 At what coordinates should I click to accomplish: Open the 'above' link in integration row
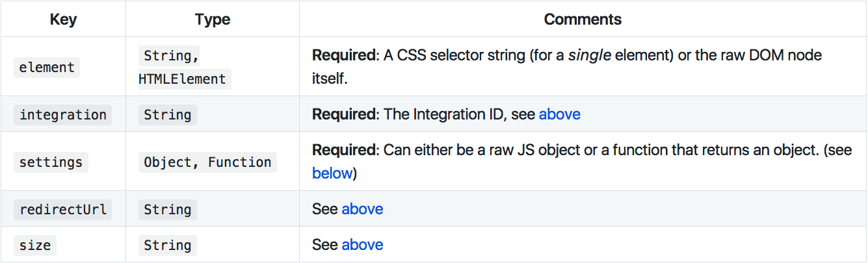click(559, 115)
